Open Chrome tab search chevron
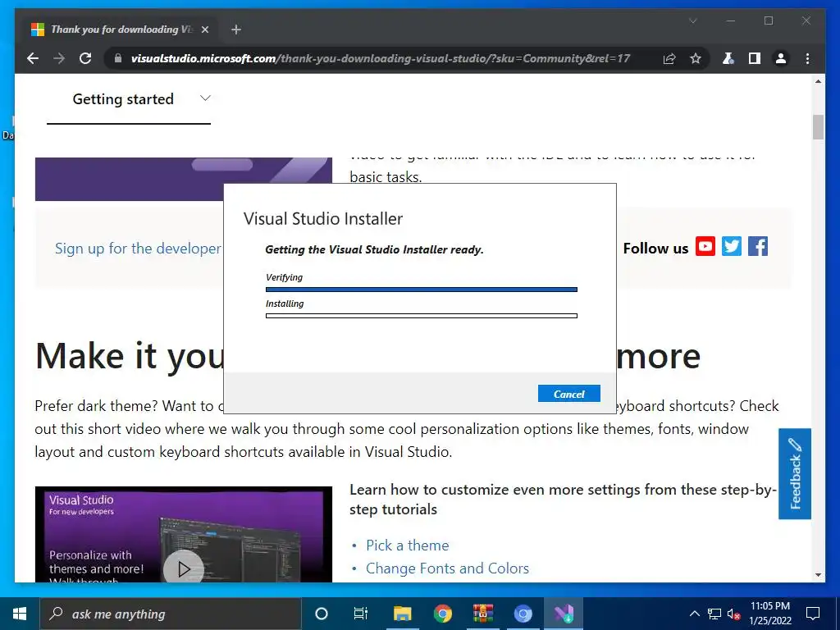840x630 pixels. pyautogui.click(x=692, y=21)
